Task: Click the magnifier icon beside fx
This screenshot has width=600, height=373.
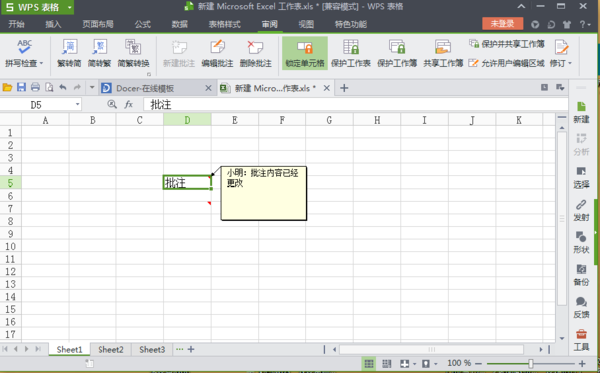Action: point(112,104)
